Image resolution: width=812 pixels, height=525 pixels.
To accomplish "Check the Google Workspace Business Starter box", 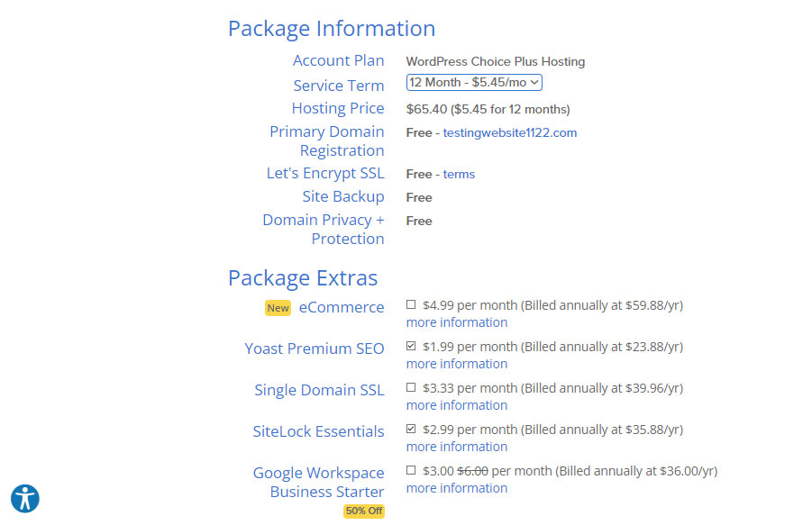I will [x=411, y=470].
